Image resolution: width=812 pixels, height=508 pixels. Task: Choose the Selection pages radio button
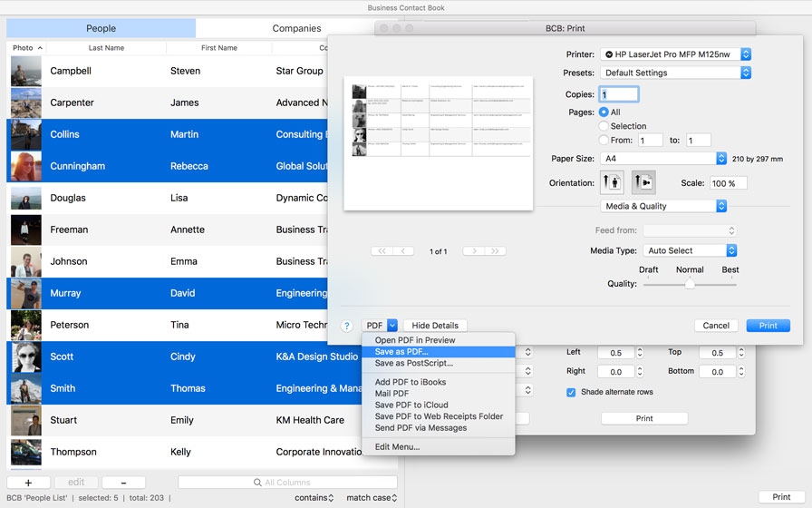604,126
